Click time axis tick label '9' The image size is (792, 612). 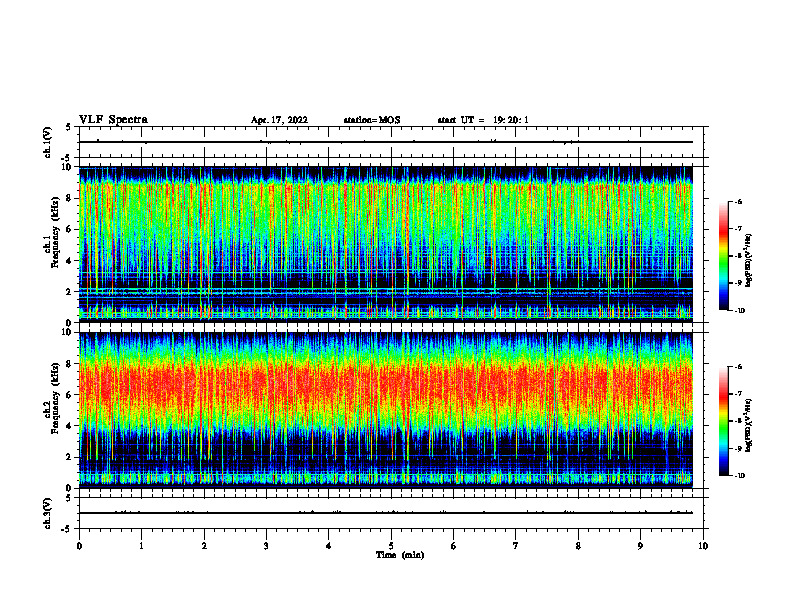(x=640, y=546)
